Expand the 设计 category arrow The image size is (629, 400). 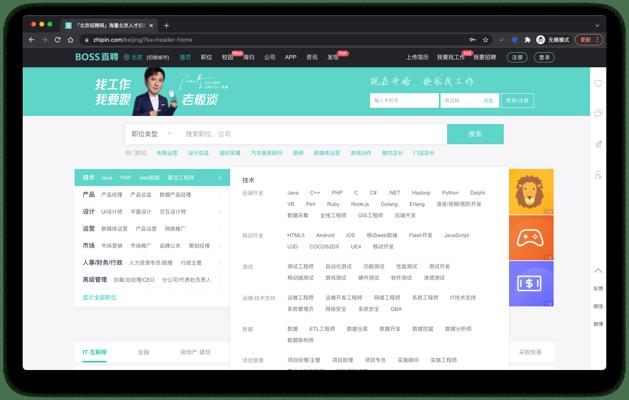pos(220,212)
